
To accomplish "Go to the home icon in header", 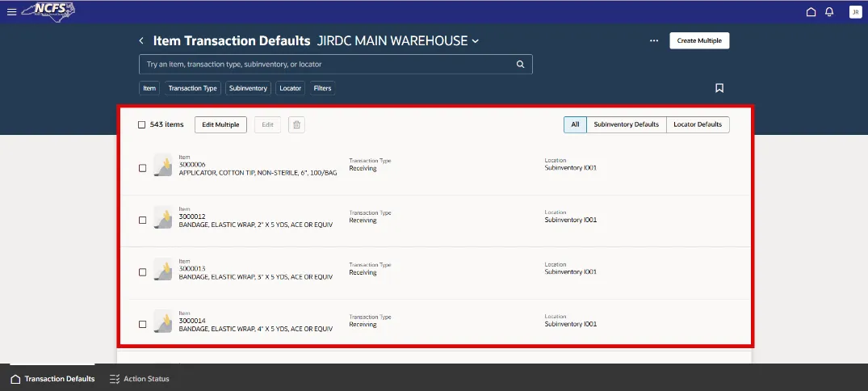I will click(811, 12).
